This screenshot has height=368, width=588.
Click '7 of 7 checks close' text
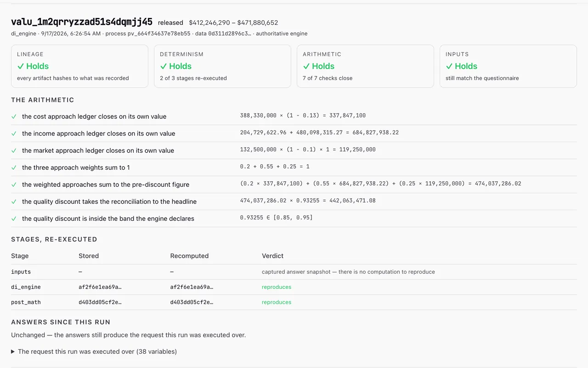coord(328,78)
